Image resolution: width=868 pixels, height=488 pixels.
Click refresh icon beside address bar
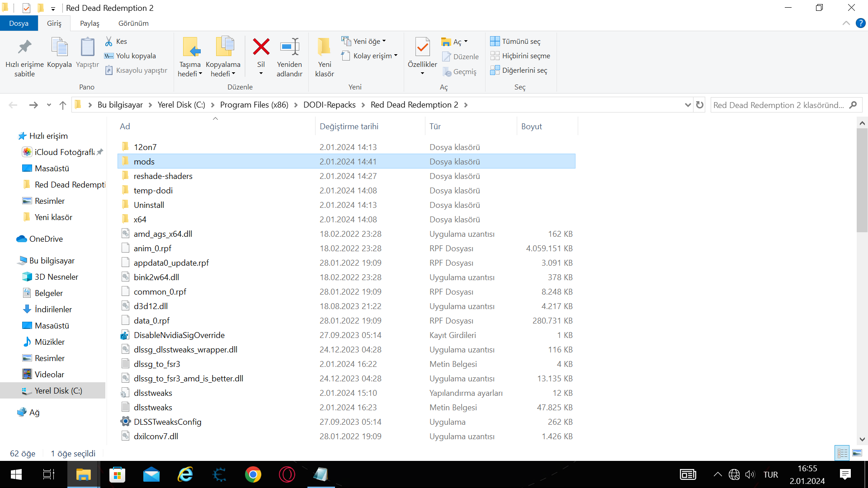[700, 105]
